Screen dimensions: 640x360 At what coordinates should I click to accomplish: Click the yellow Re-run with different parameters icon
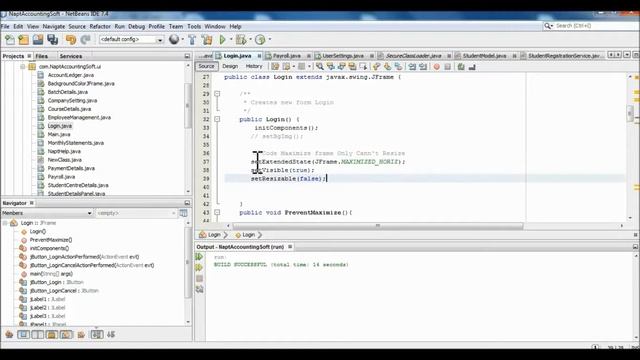[x=199, y=267]
